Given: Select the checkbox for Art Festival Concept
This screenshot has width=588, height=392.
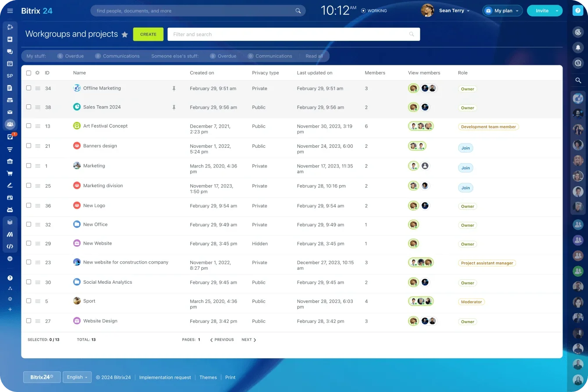Looking at the screenshot, I should point(29,126).
